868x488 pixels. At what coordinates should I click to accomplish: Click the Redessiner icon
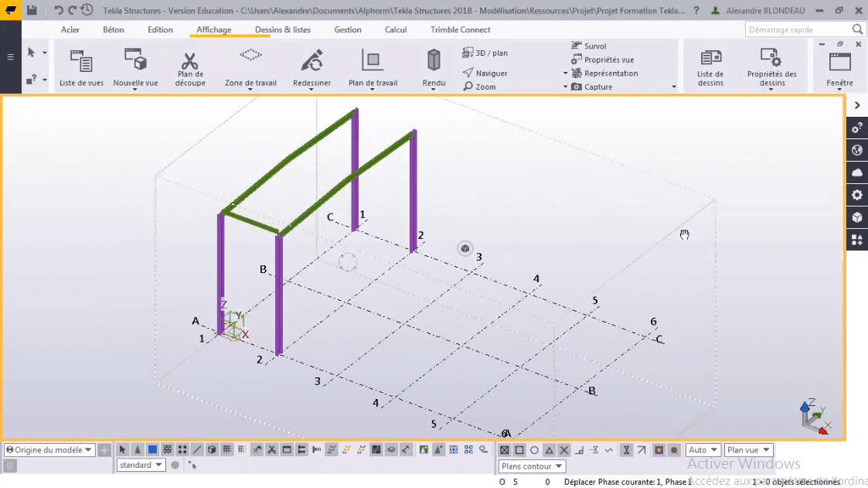click(311, 60)
